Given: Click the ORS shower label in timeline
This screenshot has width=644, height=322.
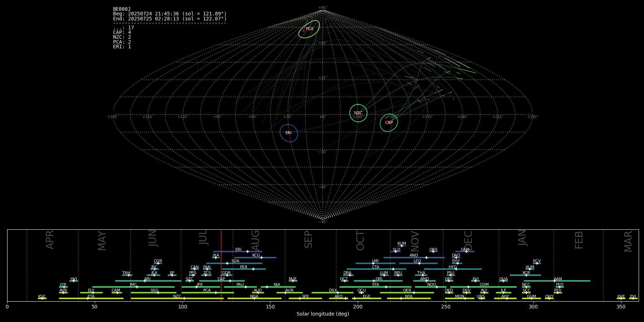Looking at the screenshot, I should pyautogui.click(x=433, y=250).
